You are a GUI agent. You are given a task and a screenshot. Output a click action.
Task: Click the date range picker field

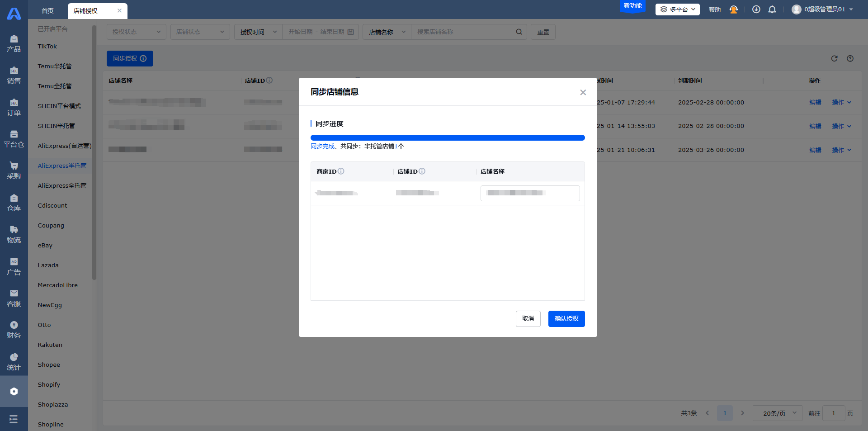321,32
